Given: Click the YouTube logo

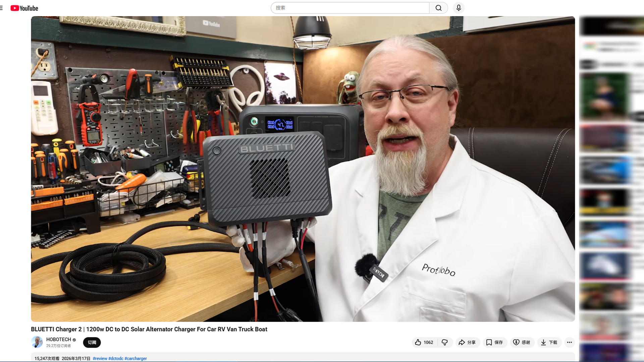Looking at the screenshot, I should click(x=24, y=8).
